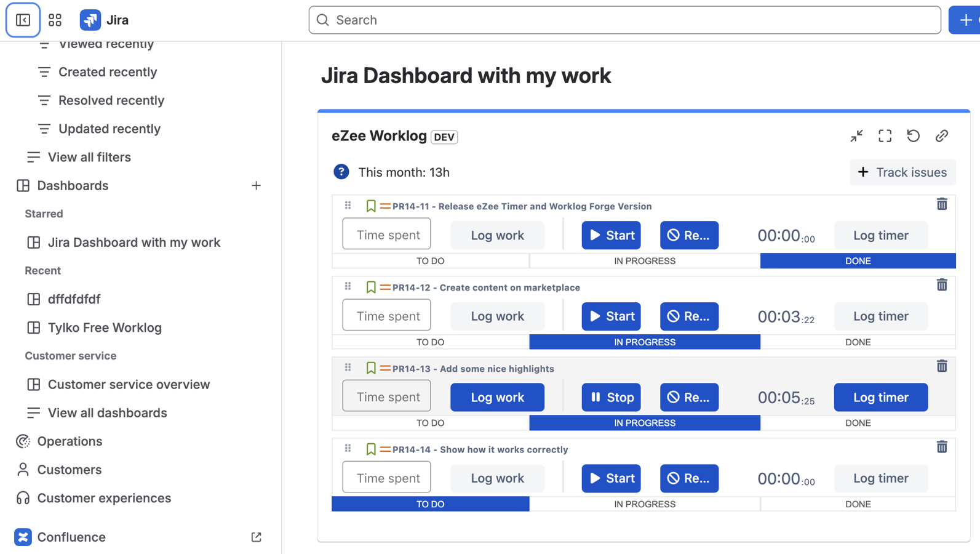
Task: Click the Time spent field for PR14-14
Action: (x=387, y=478)
